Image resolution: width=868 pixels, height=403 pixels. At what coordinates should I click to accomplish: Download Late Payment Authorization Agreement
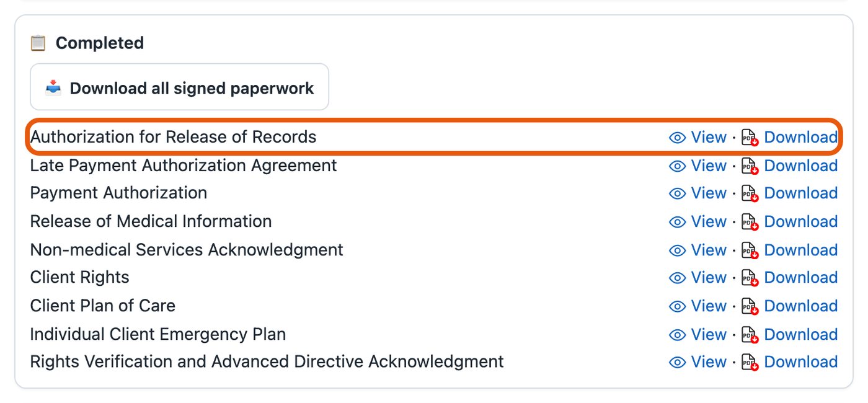click(800, 166)
